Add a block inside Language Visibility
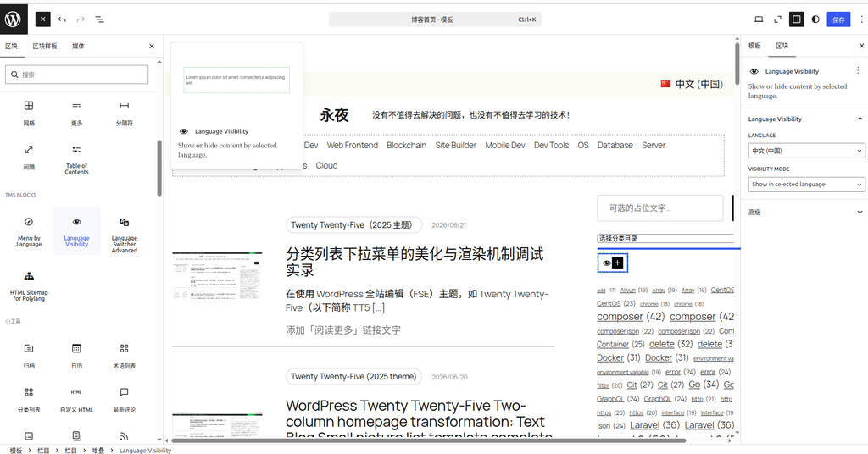Image resolution: width=868 pixels, height=454 pixels. pos(618,263)
